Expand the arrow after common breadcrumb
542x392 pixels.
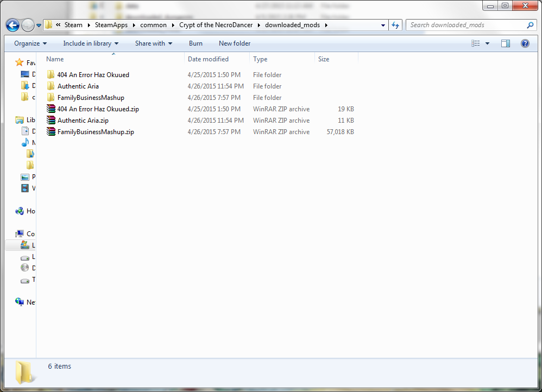click(173, 25)
